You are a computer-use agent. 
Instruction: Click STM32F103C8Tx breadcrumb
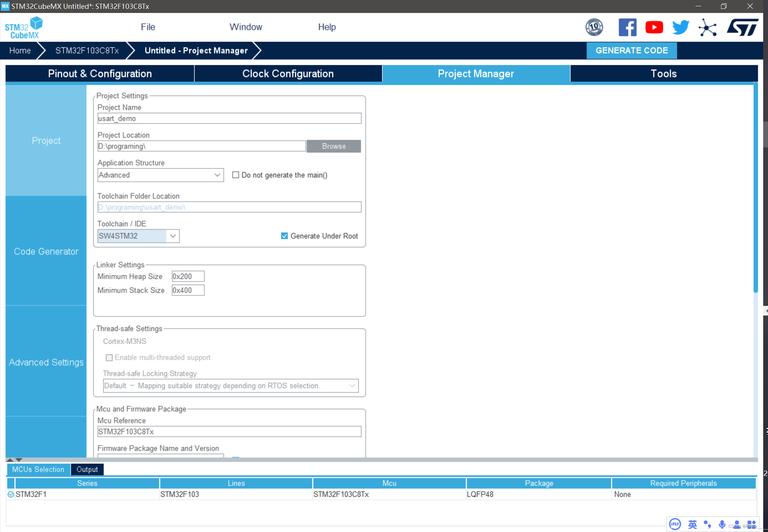point(87,51)
